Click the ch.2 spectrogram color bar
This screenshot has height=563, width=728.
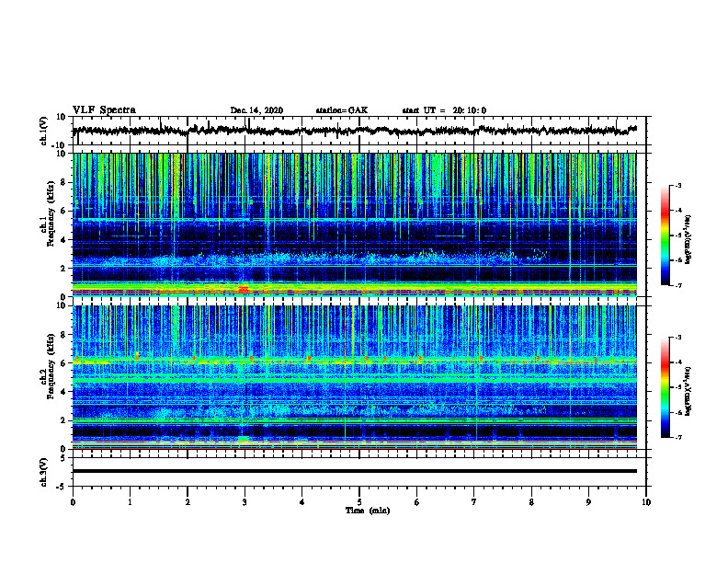coord(665,387)
